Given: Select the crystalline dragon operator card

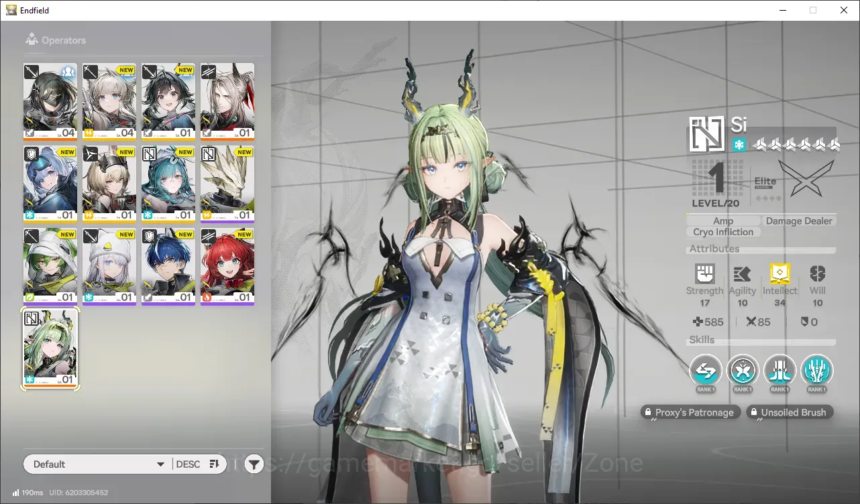Looking at the screenshot, I should click(x=227, y=184).
